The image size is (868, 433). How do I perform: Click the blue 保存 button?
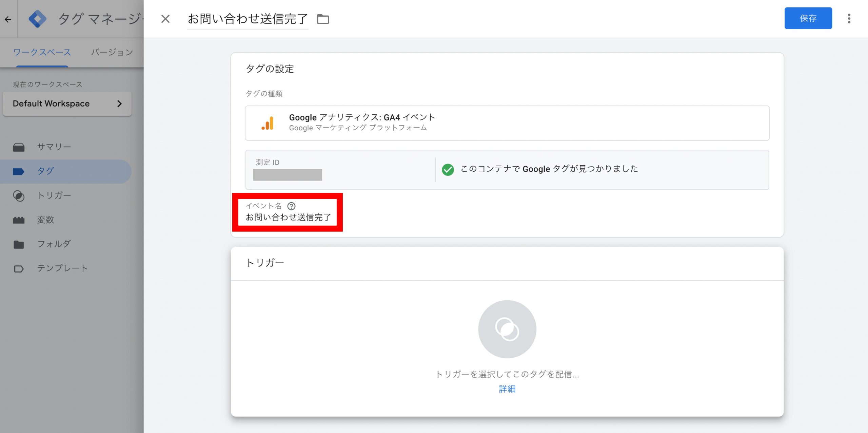point(808,18)
